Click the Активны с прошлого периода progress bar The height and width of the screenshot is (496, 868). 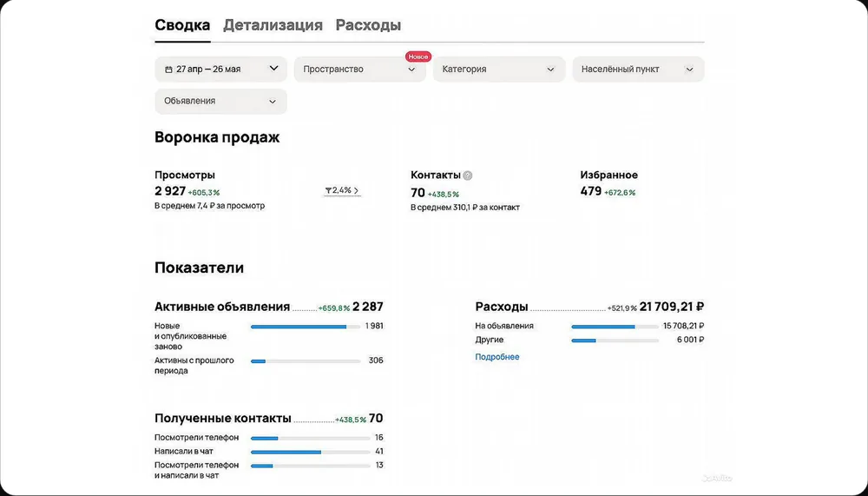[306, 361]
